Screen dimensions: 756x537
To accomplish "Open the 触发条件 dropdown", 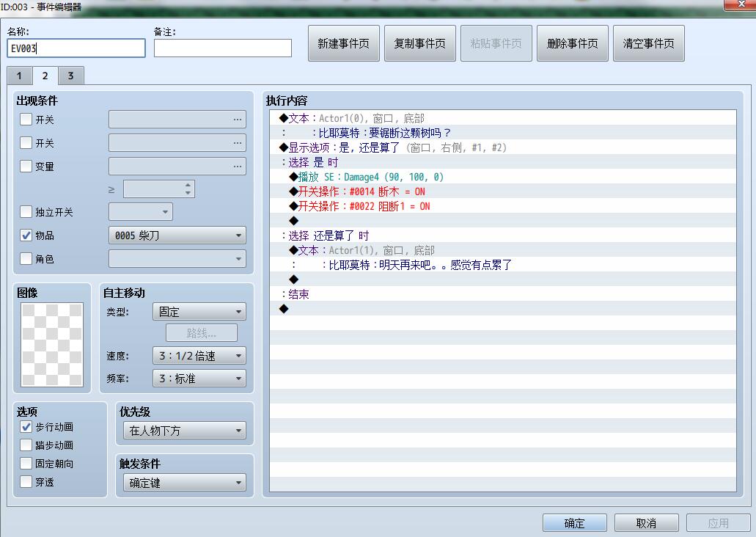I will click(x=185, y=483).
